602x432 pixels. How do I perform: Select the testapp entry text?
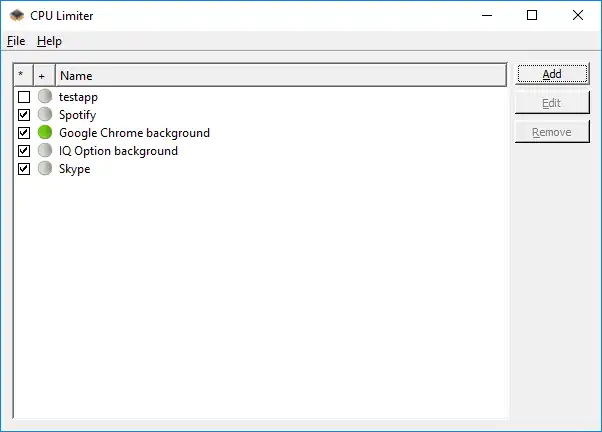click(78, 97)
